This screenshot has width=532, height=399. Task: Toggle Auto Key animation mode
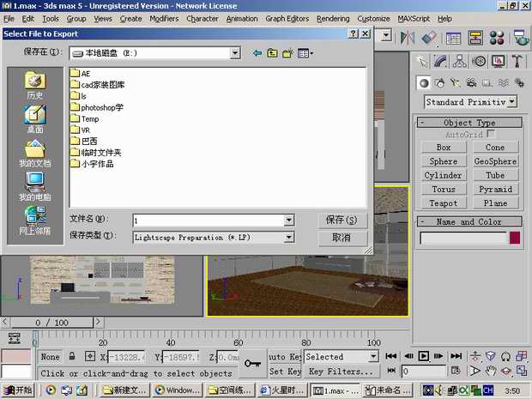click(x=285, y=357)
